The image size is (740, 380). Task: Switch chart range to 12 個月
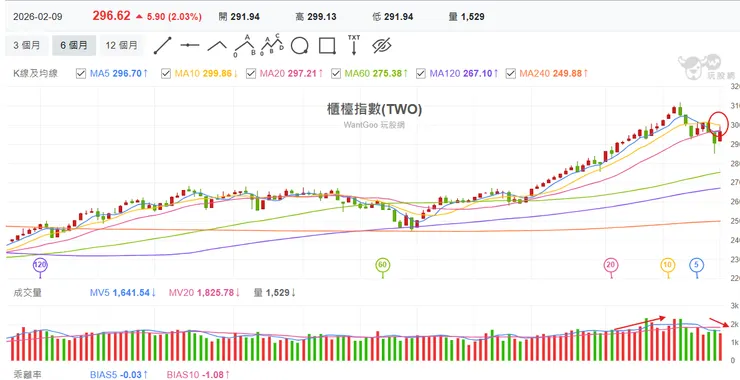[x=122, y=45]
